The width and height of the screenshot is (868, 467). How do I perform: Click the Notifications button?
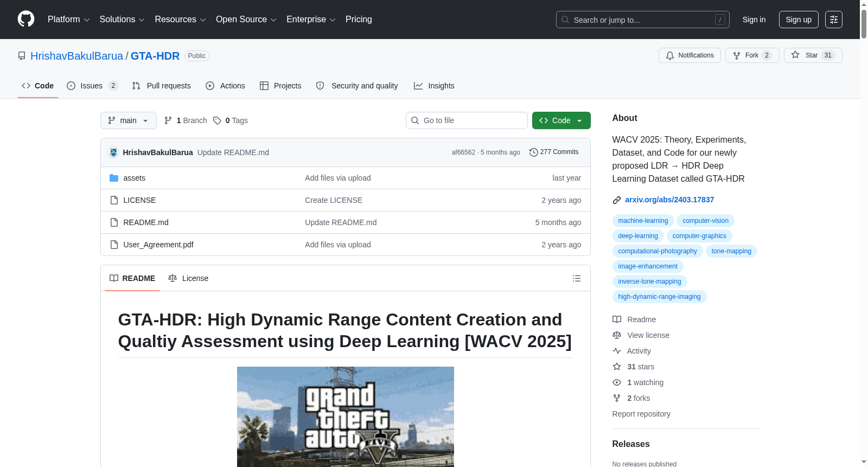(x=690, y=55)
